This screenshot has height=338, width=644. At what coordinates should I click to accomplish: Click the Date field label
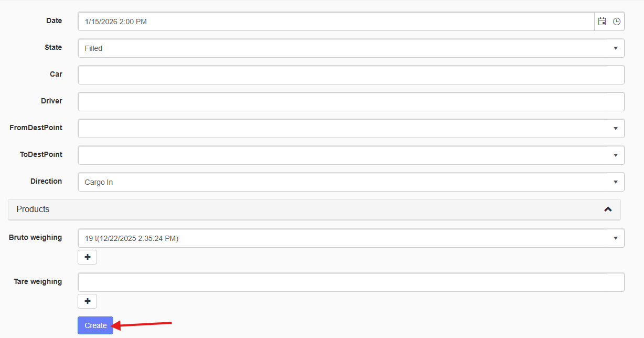pos(53,20)
